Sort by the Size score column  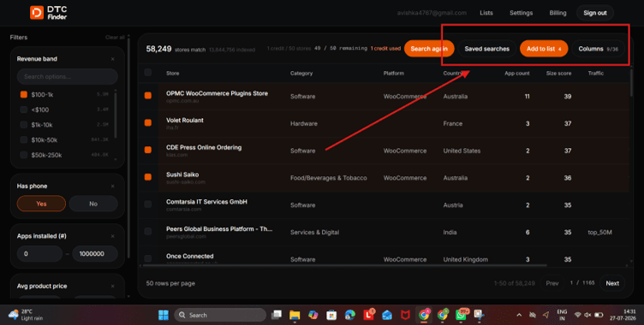click(558, 73)
